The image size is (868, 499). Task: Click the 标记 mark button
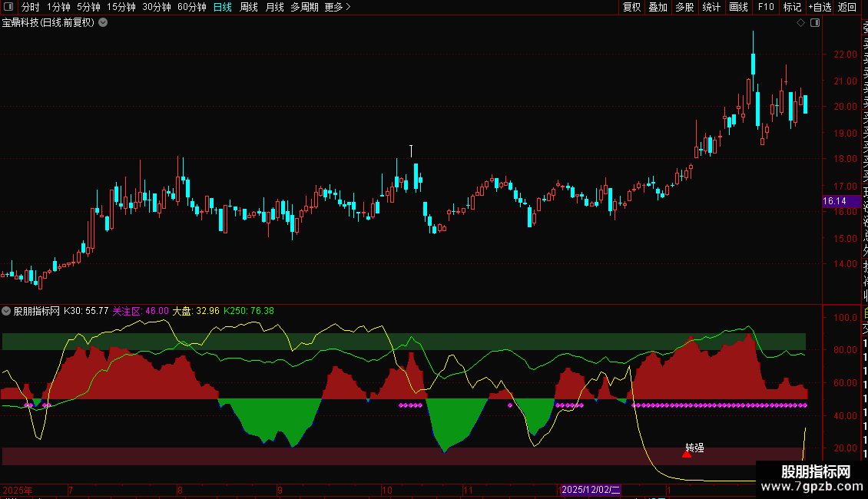[x=792, y=7]
